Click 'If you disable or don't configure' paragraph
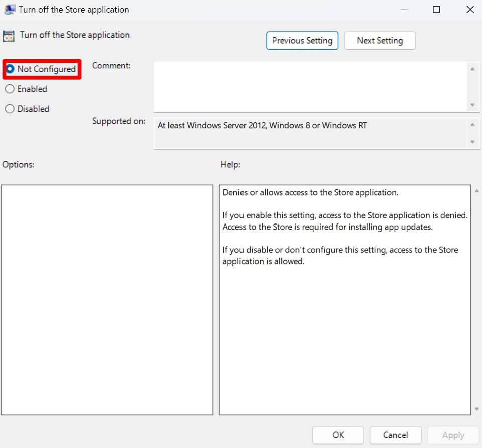482x448 pixels. tap(340, 255)
